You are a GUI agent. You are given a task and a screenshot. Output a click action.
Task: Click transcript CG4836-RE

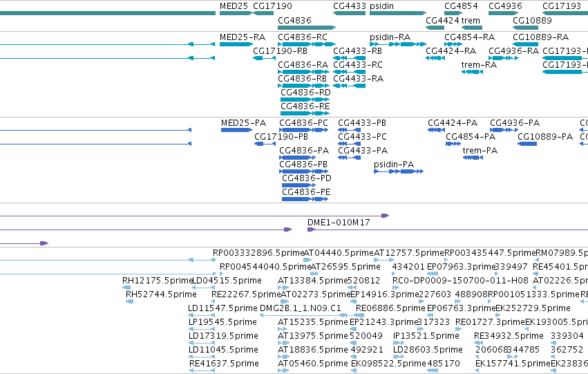[x=305, y=106]
